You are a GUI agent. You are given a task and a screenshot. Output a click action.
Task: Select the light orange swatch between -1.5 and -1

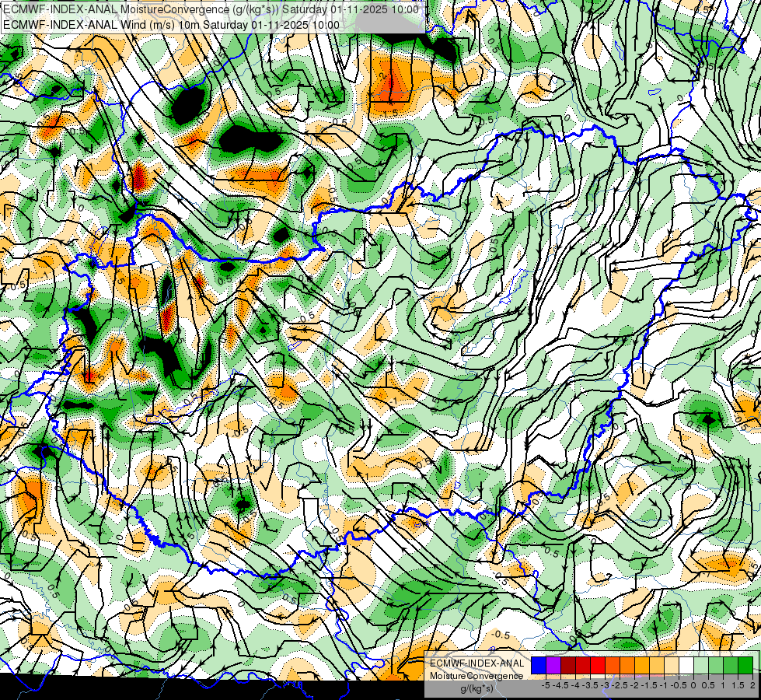[657, 665]
